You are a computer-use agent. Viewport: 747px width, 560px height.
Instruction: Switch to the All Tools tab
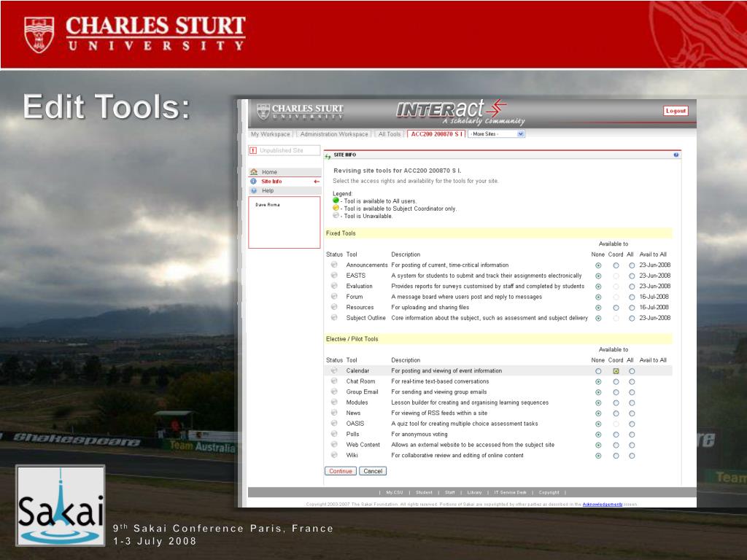click(x=390, y=134)
